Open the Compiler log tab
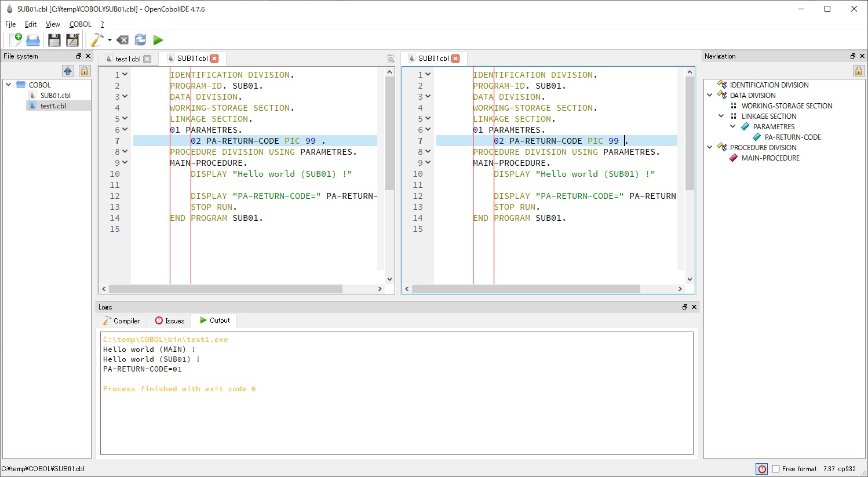The height and width of the screenshot is (477, 868). pos(122,321)
